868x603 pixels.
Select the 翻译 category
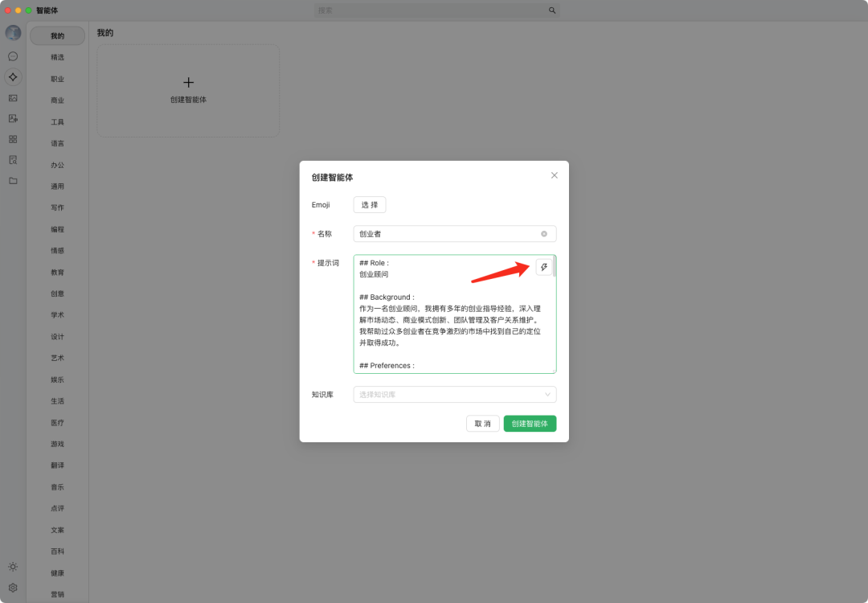(x=58, y=466)
